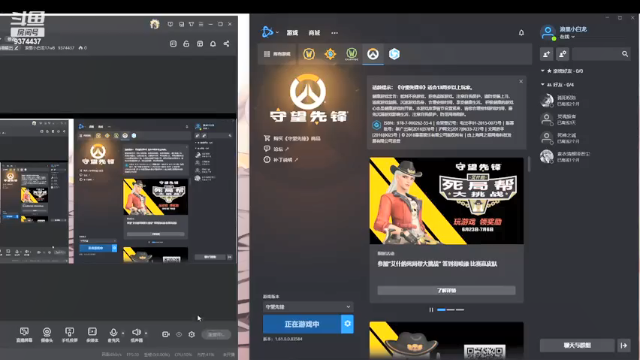Viewport: 640px width, 360px height.
Task: Select the second carousel indicator dash
Action: (x=451, y=310)
